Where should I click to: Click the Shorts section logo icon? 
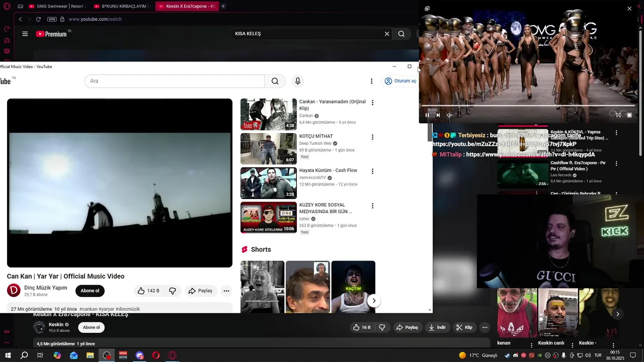pyautogui.click(x=245, y=249)
